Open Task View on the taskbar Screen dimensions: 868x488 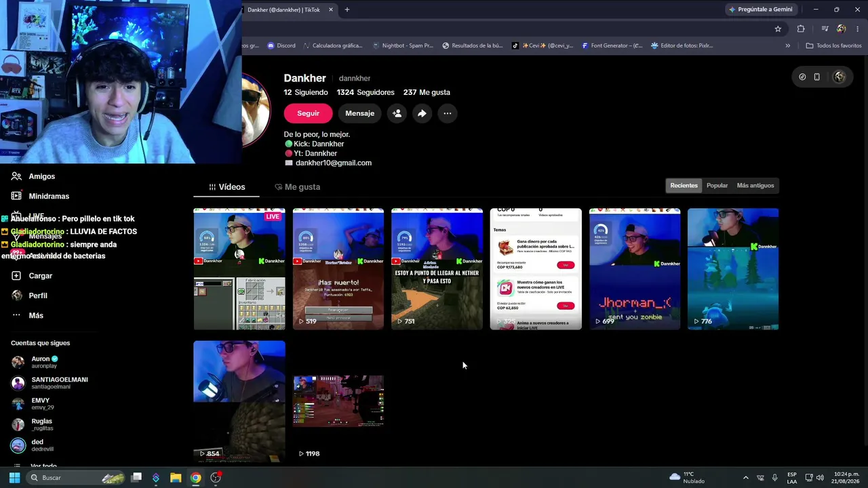point(136,478)
